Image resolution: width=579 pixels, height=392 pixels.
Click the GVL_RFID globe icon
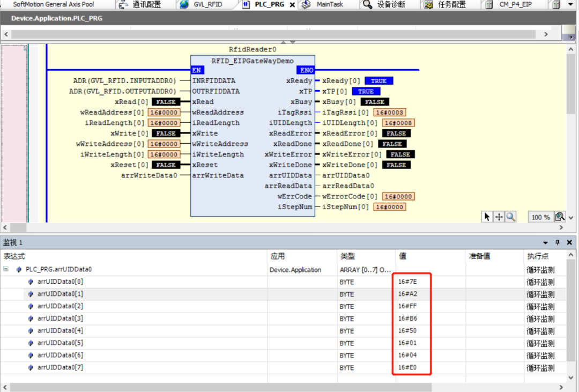pos(184,5)
